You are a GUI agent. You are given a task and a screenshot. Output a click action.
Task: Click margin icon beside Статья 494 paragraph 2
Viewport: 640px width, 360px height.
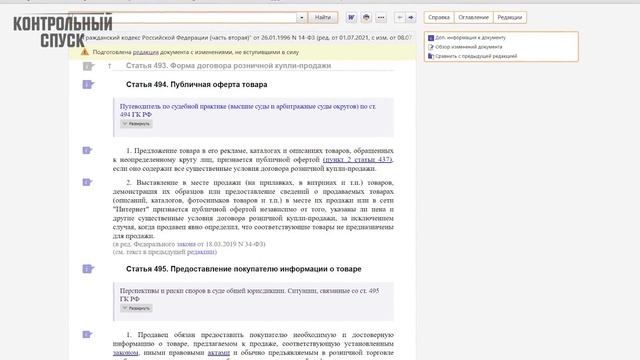click(87, 182)
